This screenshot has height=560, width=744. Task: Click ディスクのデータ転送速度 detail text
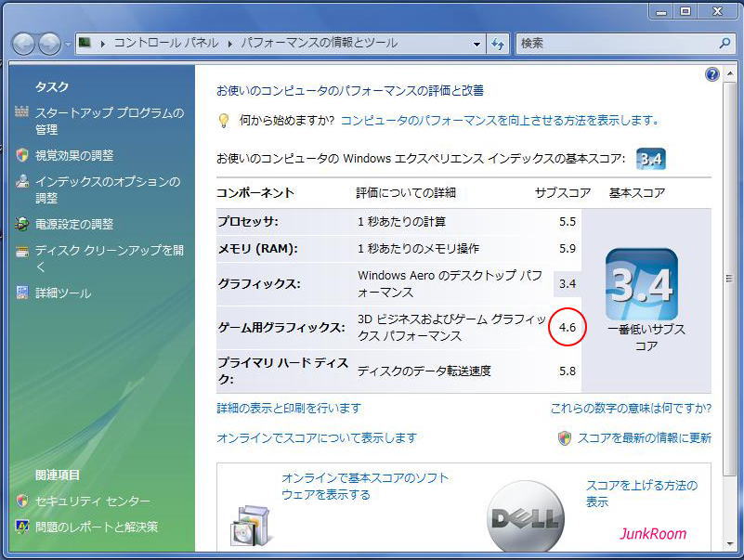tap(424, 371)
